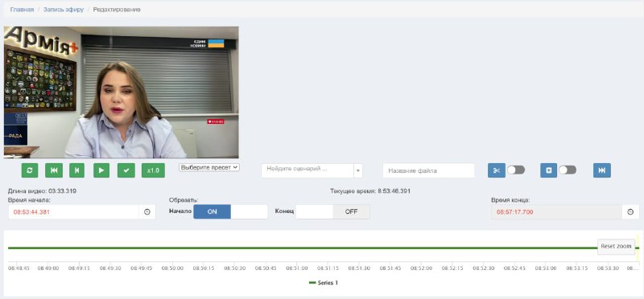Toggle the switch next to the save icon

tap(568, 170)
